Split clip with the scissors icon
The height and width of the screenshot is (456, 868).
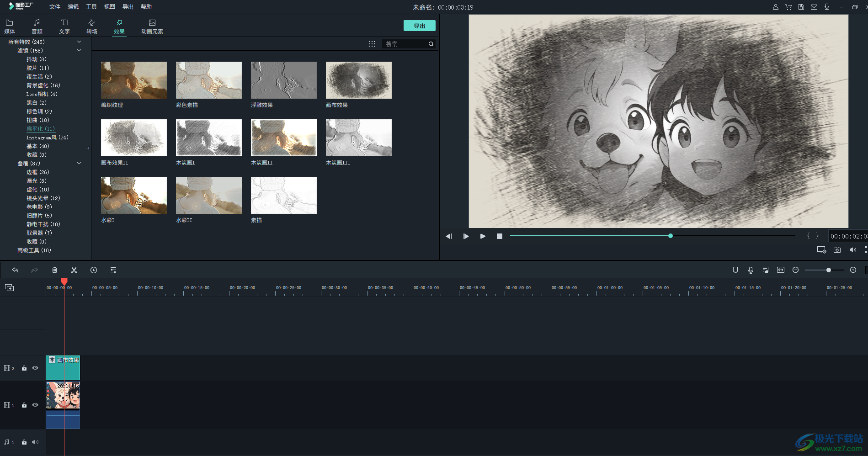[x=74, y=270]
